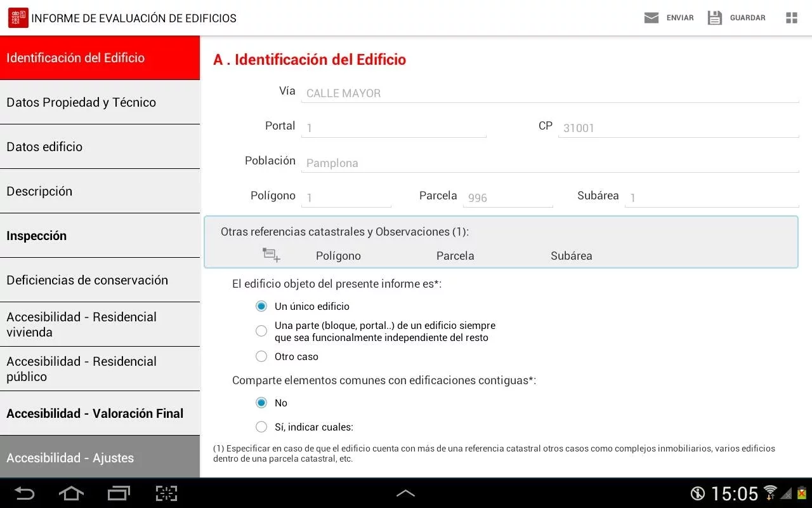Screen dimensions: 812x508
Task: Click the 15:05 clock in status bar
Action: (734, 493)
